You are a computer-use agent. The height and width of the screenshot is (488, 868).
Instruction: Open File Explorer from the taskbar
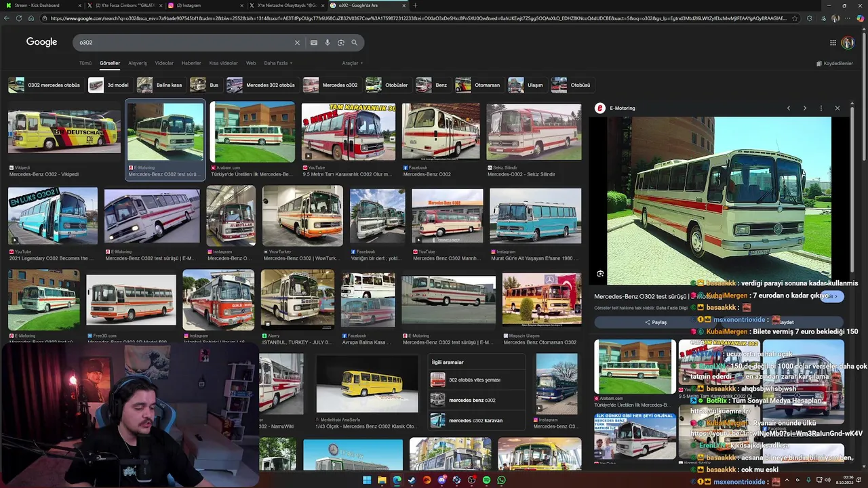382,480
